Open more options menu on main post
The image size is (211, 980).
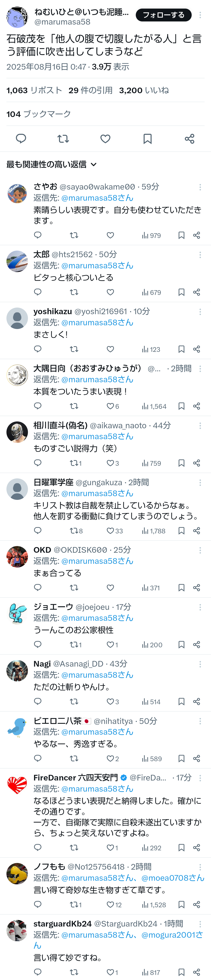[200, 15]
